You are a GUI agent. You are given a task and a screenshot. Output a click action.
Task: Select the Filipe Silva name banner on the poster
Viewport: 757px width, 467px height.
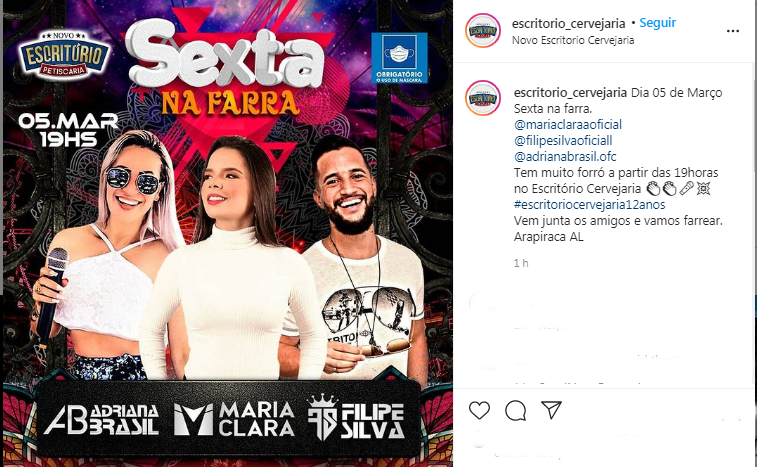(356, 418)
